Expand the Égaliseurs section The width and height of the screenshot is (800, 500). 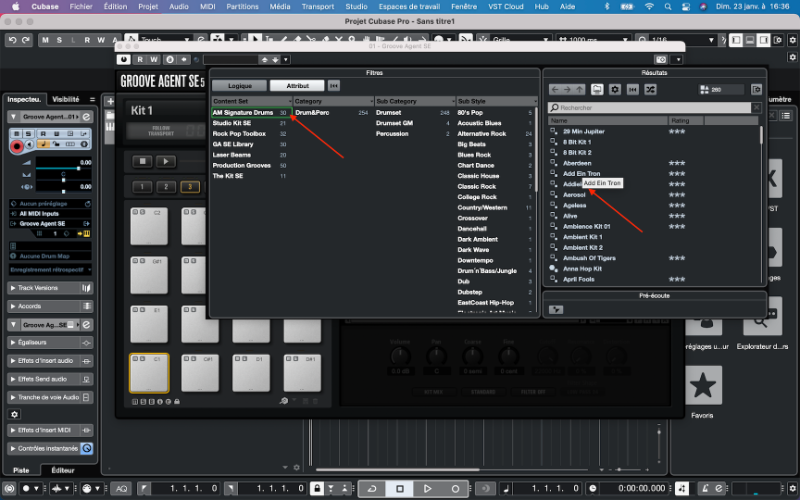click(x=50, y=343)
